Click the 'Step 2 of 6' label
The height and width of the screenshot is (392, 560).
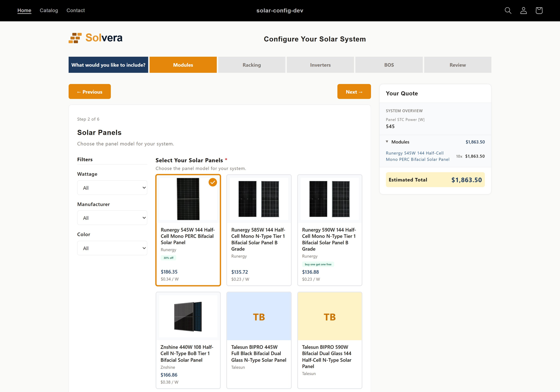click(88, 119)
